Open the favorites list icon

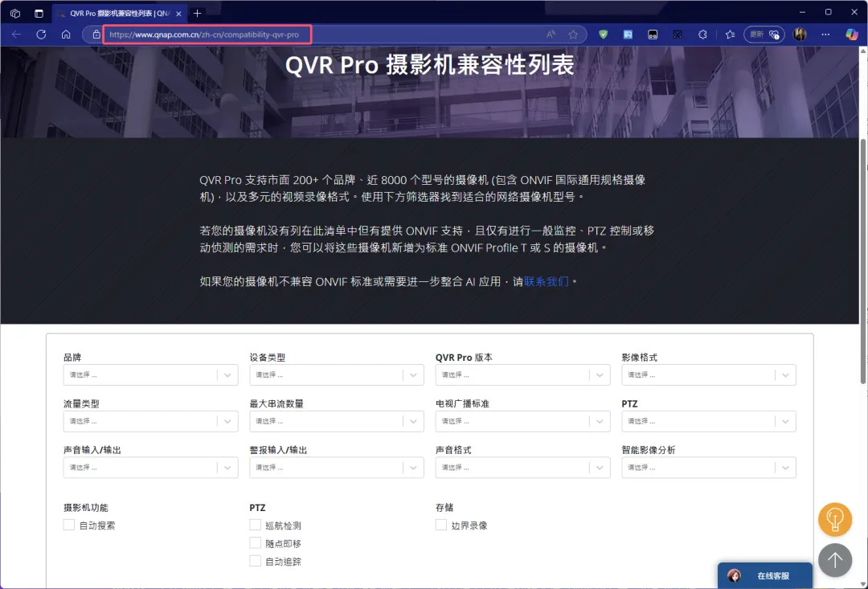tap(730, 35)
